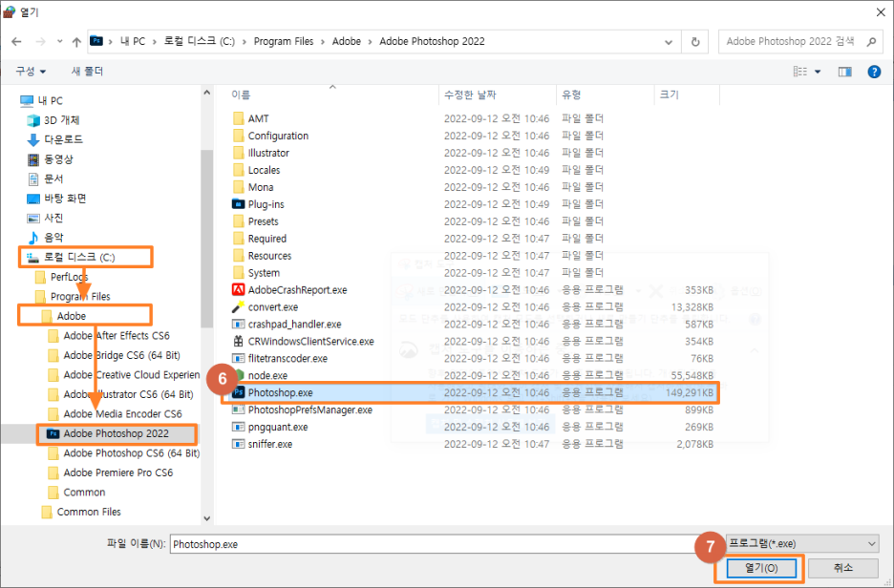The image size is (894, 588).
Task: Open the help question mark icon
Action: [x=874, y=72]
